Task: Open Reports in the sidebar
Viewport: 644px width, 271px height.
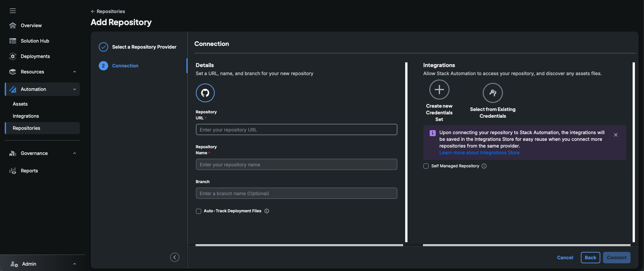Action: coord(29,171)
